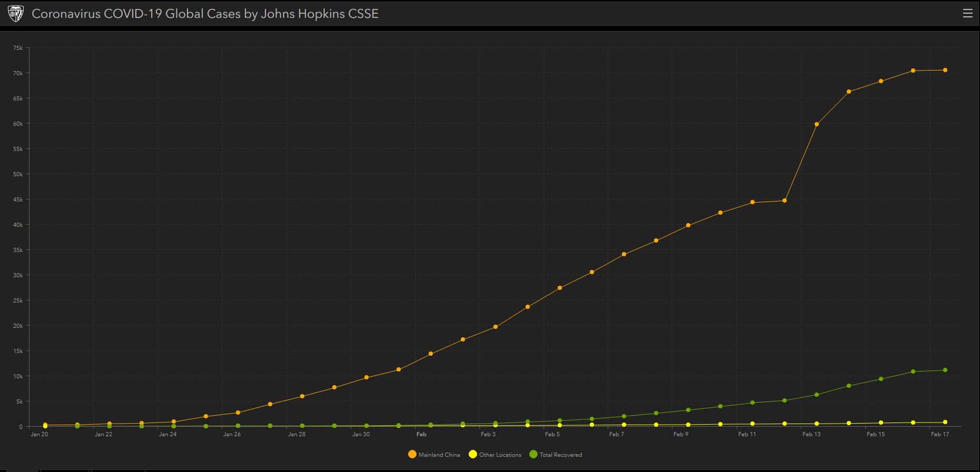Click the bold Feb x-axis label
The image size is (980, 472).
point(421,434)
